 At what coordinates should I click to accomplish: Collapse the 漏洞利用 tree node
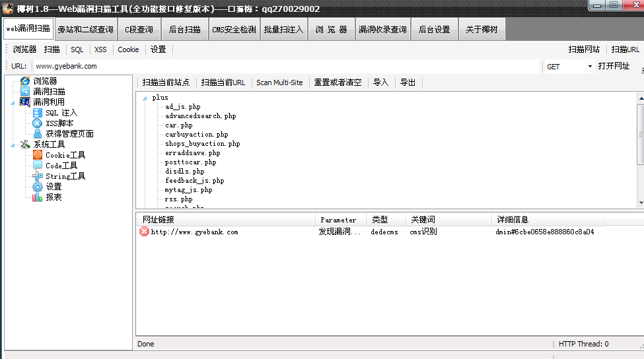(x=13, y=103)
